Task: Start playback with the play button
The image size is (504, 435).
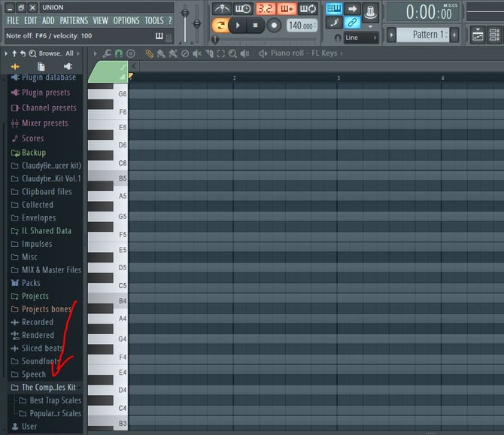Action: pyautogui.click(x=238, y=25)
